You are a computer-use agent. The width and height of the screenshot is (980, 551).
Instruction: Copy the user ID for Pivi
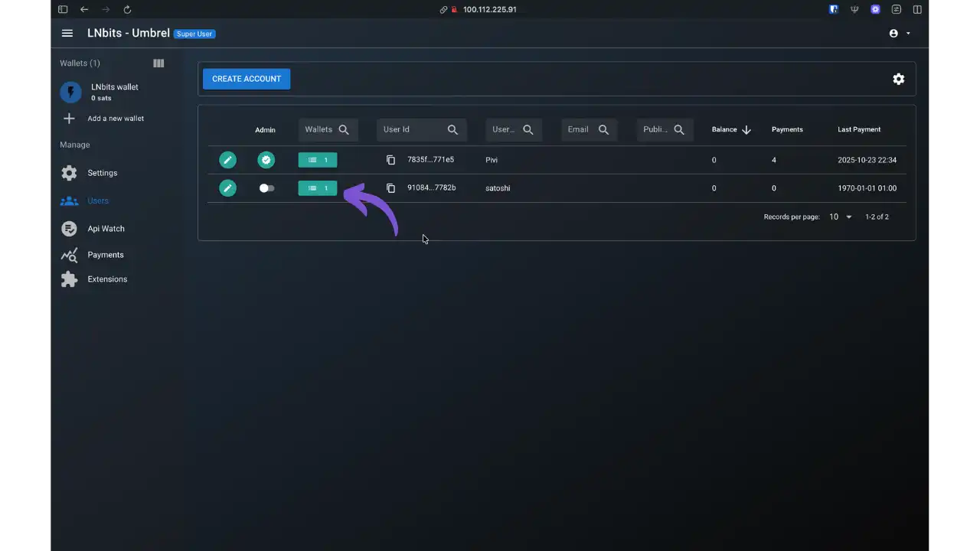coord(390,160)
